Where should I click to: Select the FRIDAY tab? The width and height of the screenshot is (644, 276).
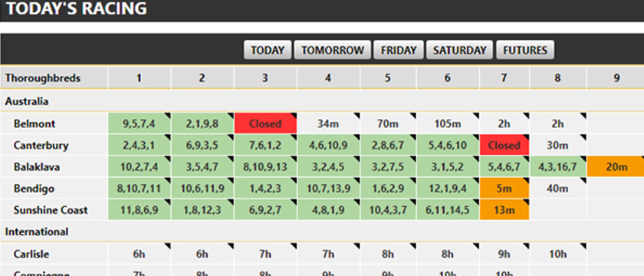tap(399, 50)
